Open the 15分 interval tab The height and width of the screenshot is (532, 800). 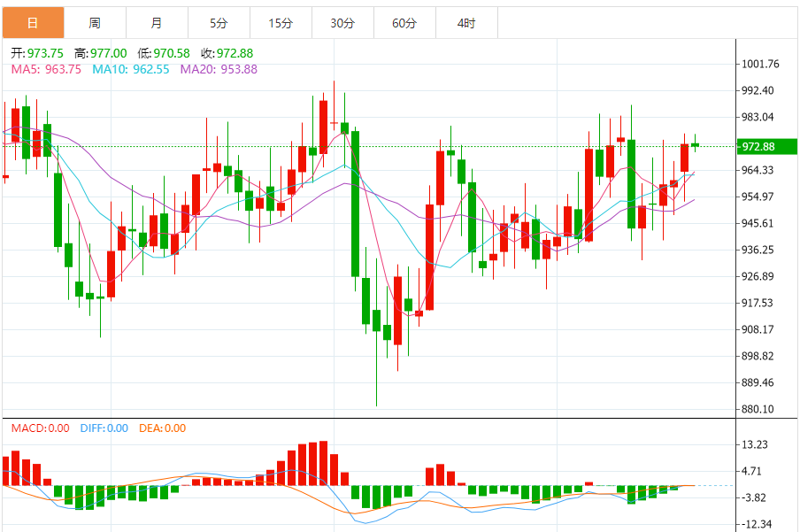click(281, 23)
